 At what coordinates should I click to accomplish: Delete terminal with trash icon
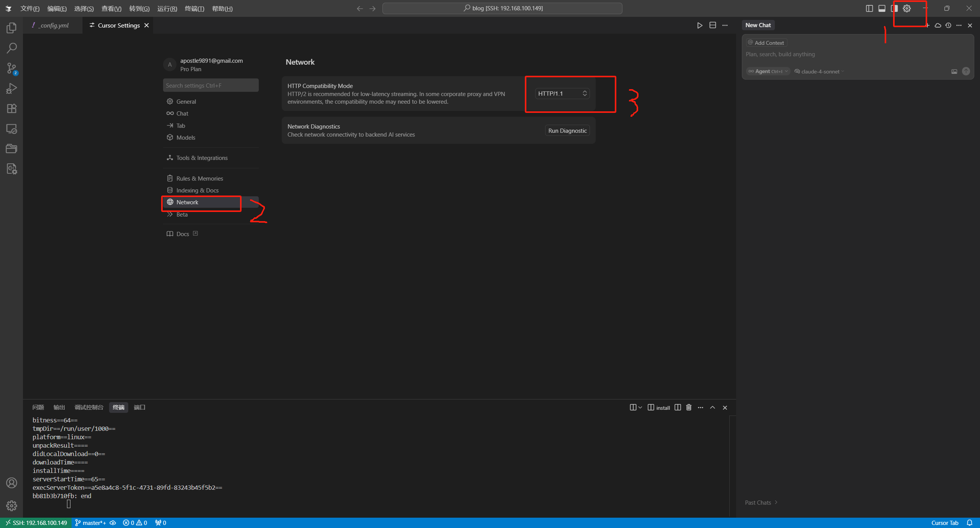point(689,407)
